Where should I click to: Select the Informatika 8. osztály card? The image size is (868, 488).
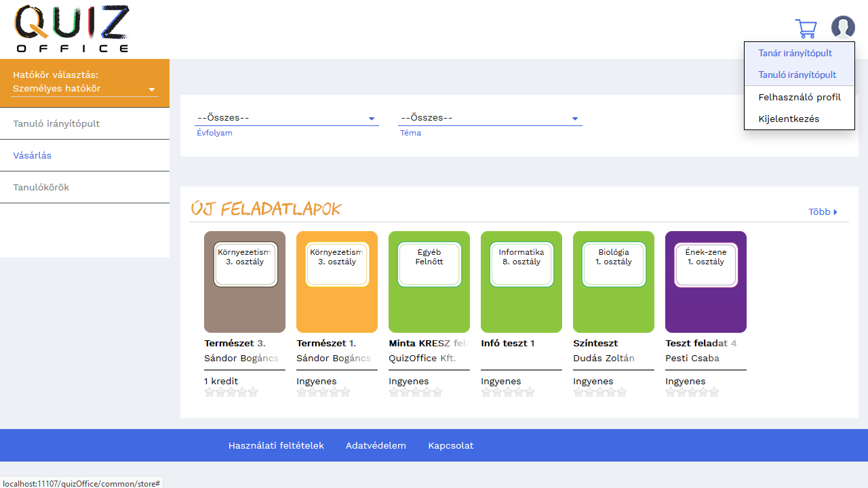(521, 282)
